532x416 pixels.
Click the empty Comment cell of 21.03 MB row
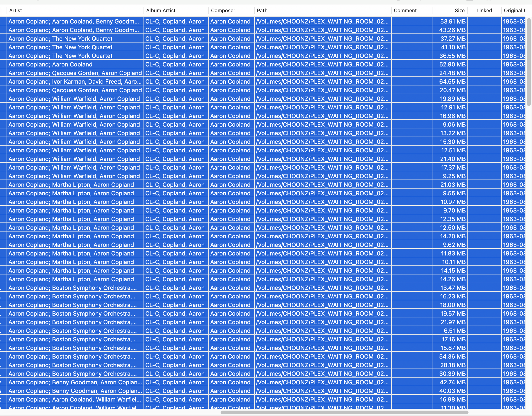(x=412, y=185)
